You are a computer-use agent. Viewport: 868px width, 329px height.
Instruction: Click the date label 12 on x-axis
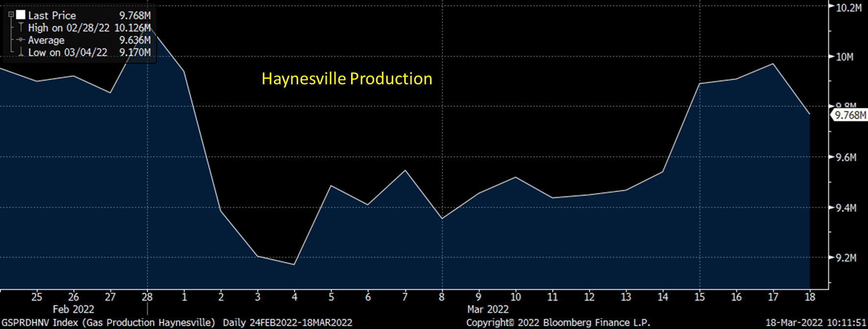coord(589,297)
